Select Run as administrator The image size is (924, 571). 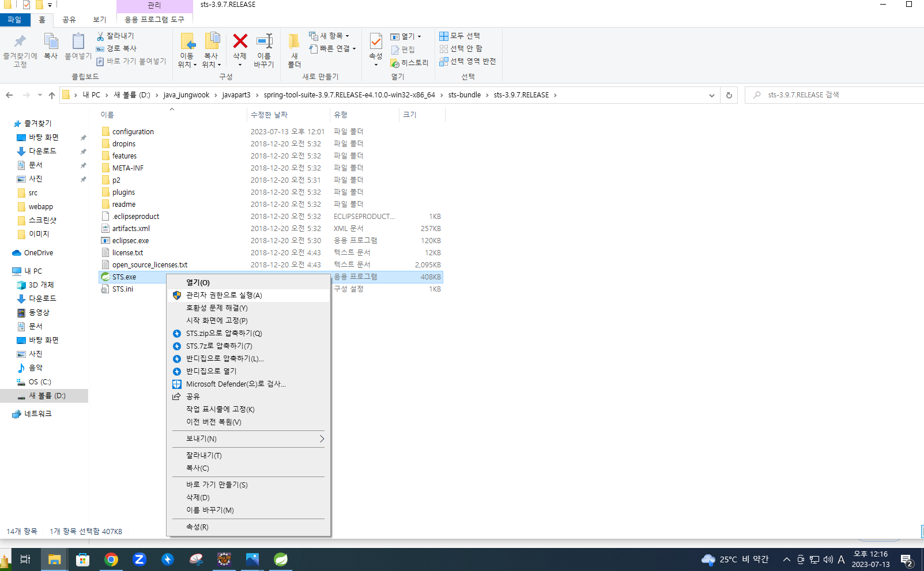(249, 295)
